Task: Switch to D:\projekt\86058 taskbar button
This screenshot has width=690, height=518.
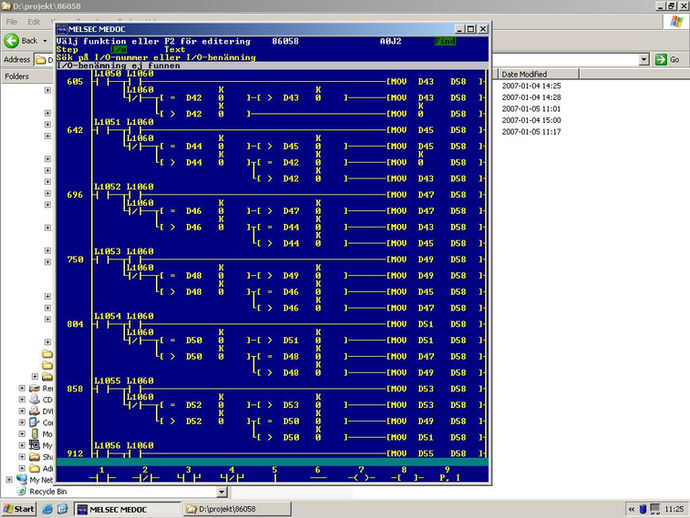Action: pos(238,509)
